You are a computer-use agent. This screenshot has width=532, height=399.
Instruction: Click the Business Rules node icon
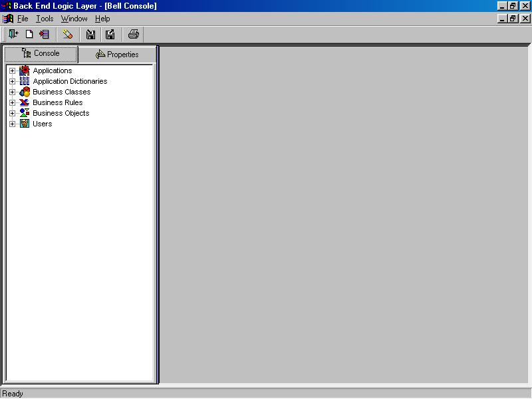coord(25,102)
